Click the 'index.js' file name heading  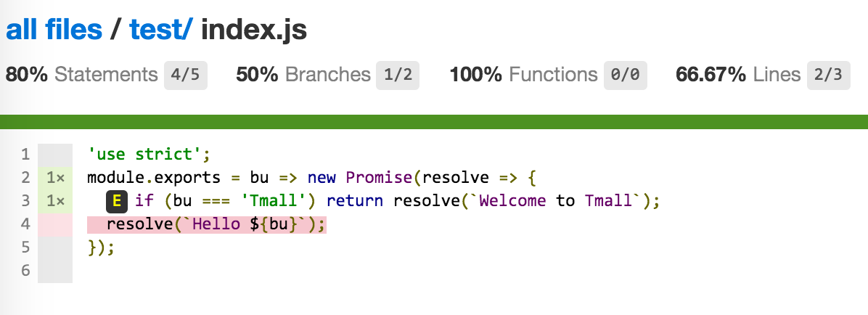[253, 29]
